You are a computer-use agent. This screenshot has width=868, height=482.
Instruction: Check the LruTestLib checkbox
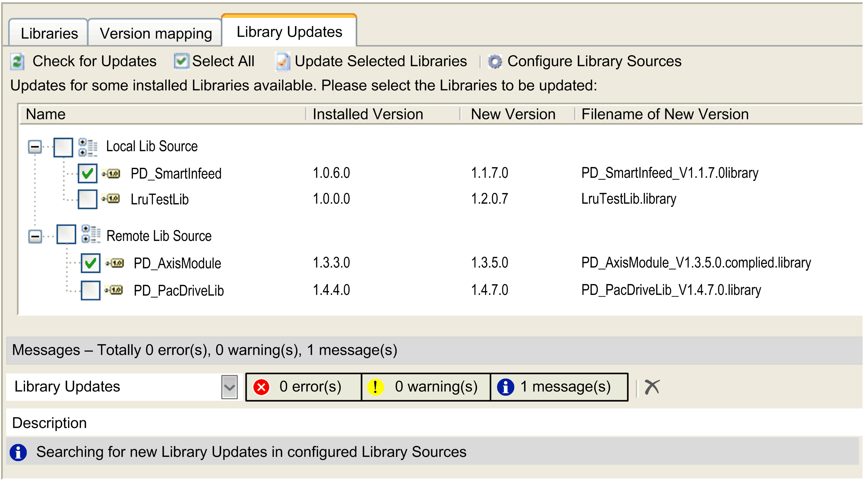[88, 199]
